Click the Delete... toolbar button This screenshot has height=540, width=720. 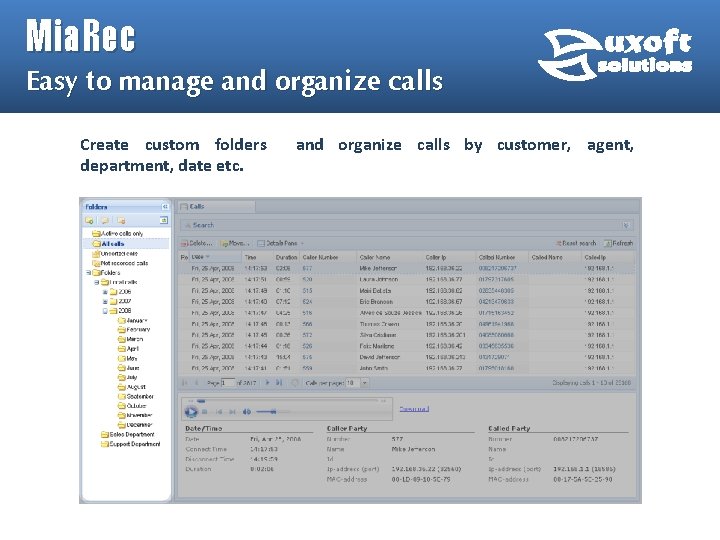tap(197, 243)
